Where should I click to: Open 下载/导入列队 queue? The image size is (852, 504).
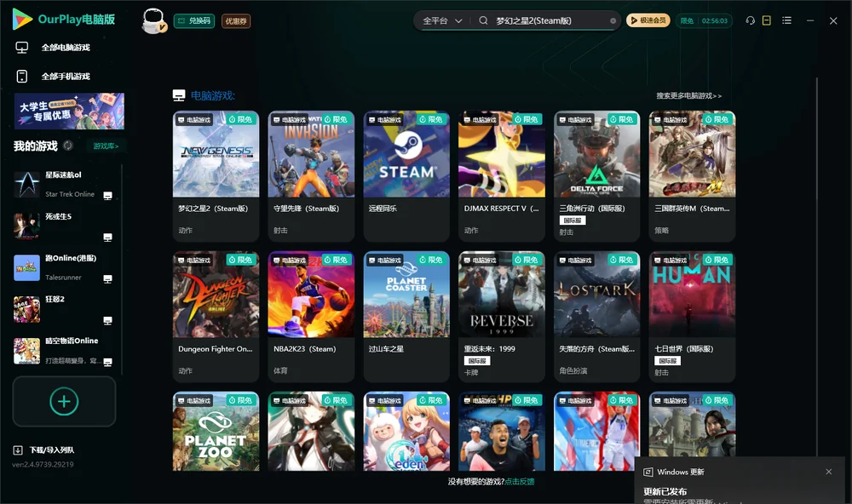tap(52, 450)
